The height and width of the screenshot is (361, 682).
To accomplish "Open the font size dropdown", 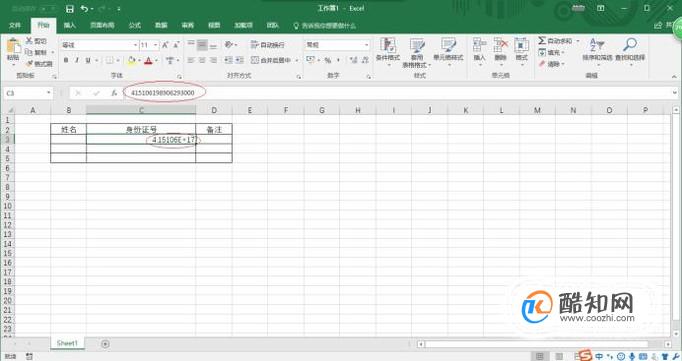I will (x=155, y=45).
